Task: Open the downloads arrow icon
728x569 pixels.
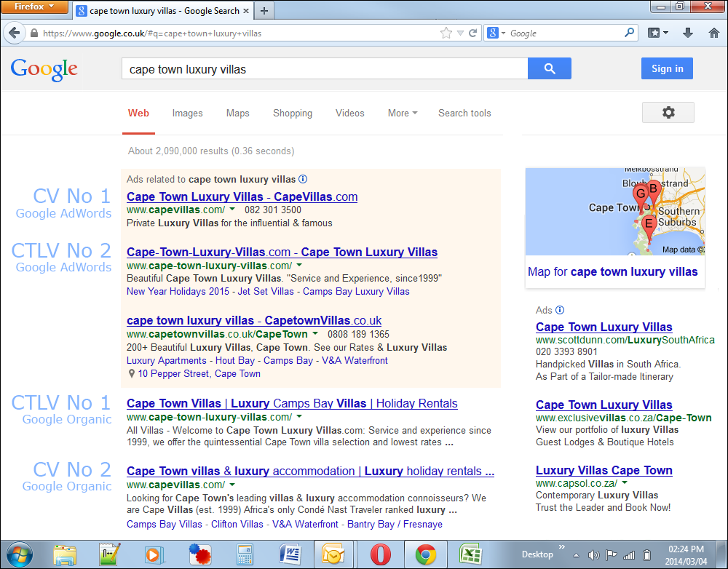Action: [x=688, y=33]
